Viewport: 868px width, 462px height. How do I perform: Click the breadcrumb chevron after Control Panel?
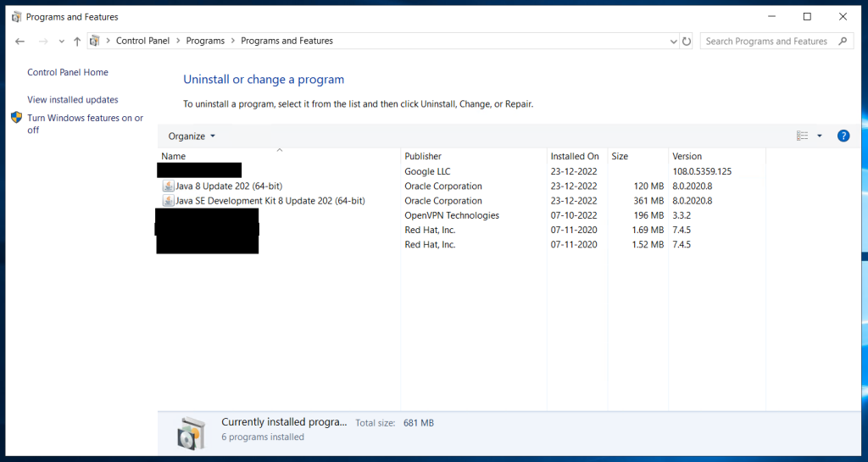coord(178,41)
